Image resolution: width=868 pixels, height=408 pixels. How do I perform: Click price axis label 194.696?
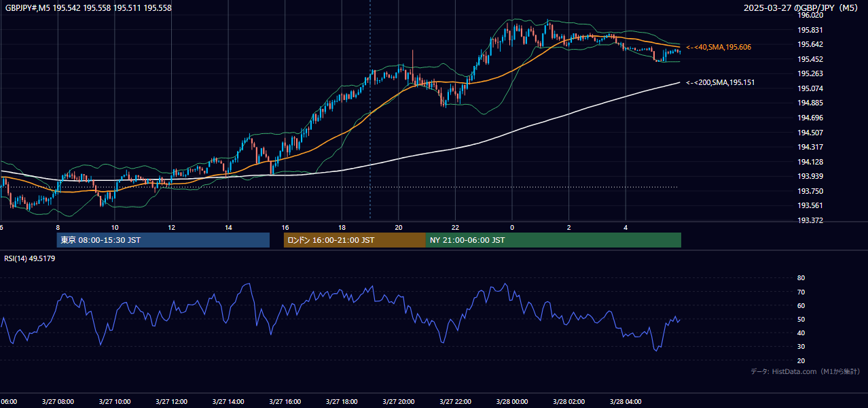(810, 118)
